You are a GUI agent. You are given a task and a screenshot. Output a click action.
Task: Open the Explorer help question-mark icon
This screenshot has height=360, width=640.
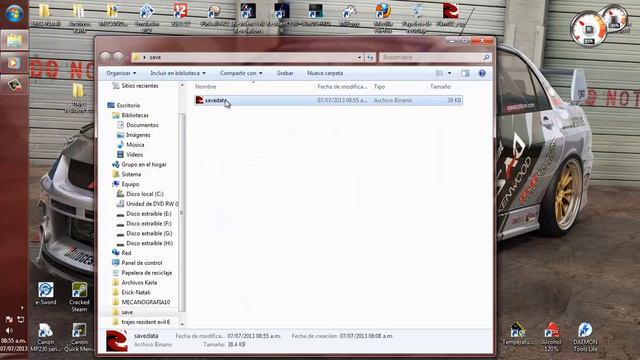[x=482, y=73]
